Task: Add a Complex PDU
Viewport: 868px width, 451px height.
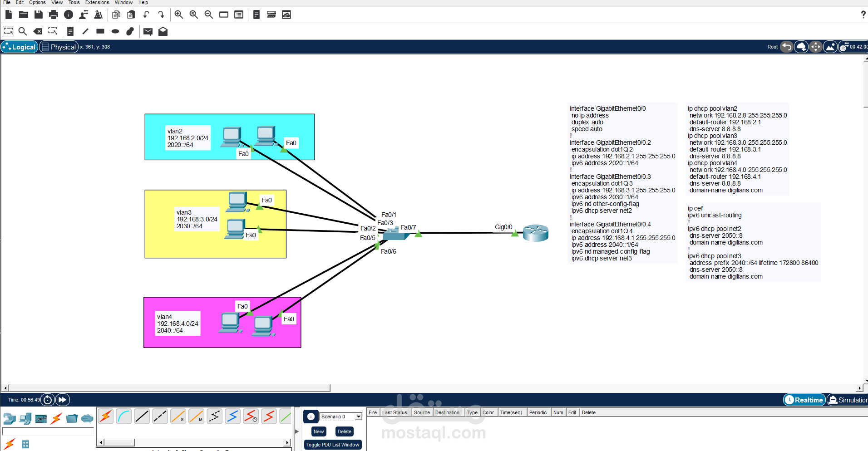Action: click(163, 31)
